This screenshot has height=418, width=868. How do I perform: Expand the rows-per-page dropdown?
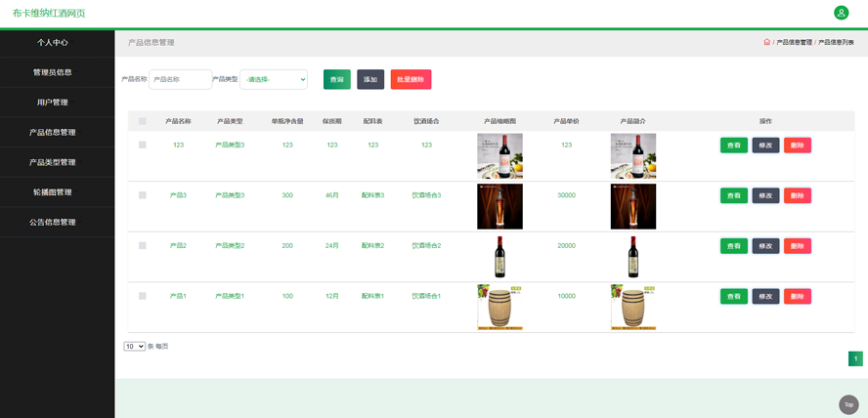(x=134, y=346)
